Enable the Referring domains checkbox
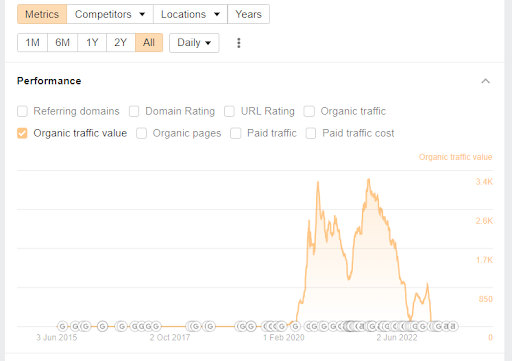 [22, 111]
